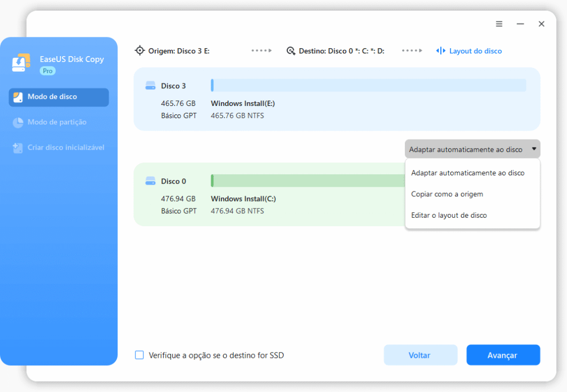The height and width of the screenshot is (392, 567).
Task: Click the Modo de partição pie icon
Action: tap(18, 122)
